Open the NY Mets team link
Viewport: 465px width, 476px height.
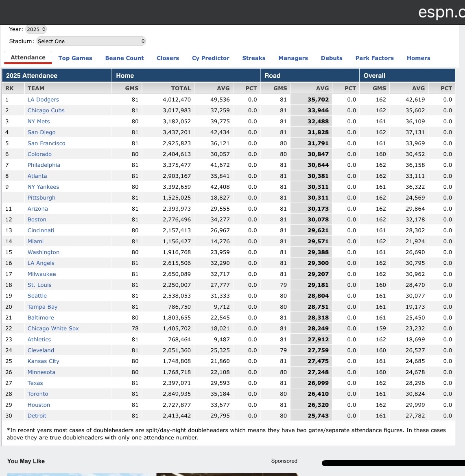click(x=39, y=121)
